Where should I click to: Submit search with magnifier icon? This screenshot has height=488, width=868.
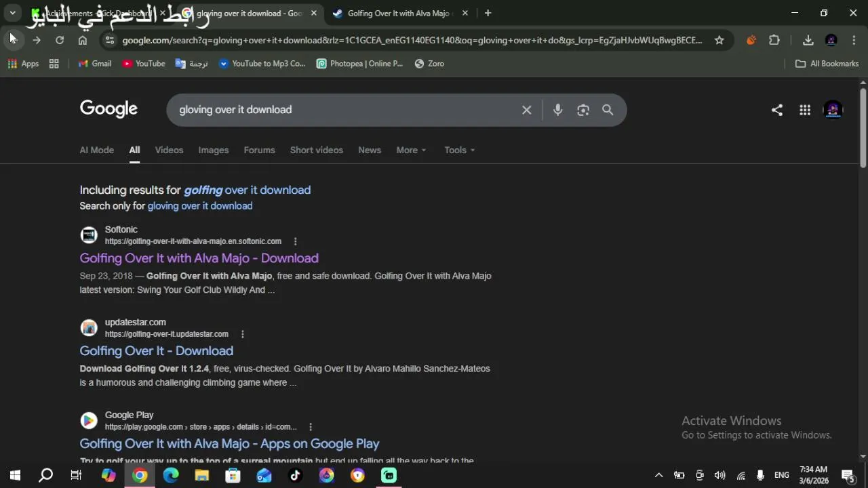pyautogui.click(x=608, y=110)
